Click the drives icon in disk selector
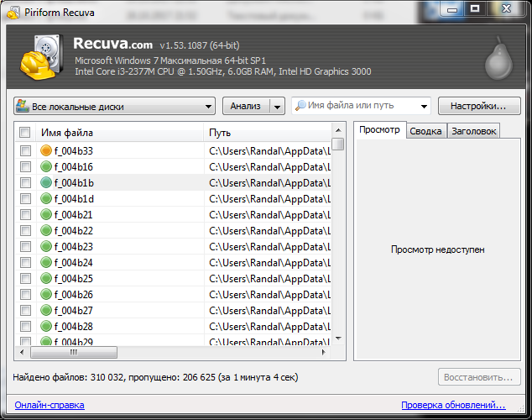The width and height of the screenshot is (532, 420). [x=23, y=106]
